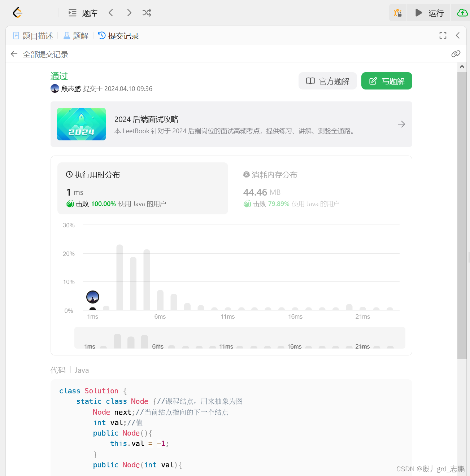Click the 题库 list icon
The height and width of the screenshot is (476, 470).
coord(73,13)
